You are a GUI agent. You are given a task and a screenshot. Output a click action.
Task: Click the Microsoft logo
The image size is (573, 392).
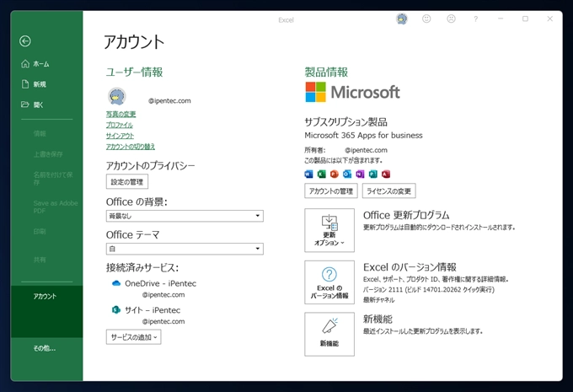(x=352, y=92)
